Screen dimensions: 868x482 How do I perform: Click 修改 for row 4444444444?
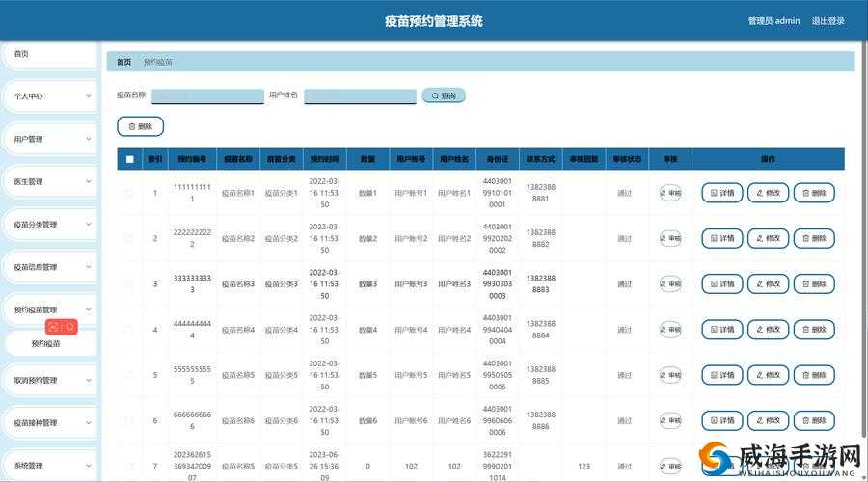click(x=768, y=330)
